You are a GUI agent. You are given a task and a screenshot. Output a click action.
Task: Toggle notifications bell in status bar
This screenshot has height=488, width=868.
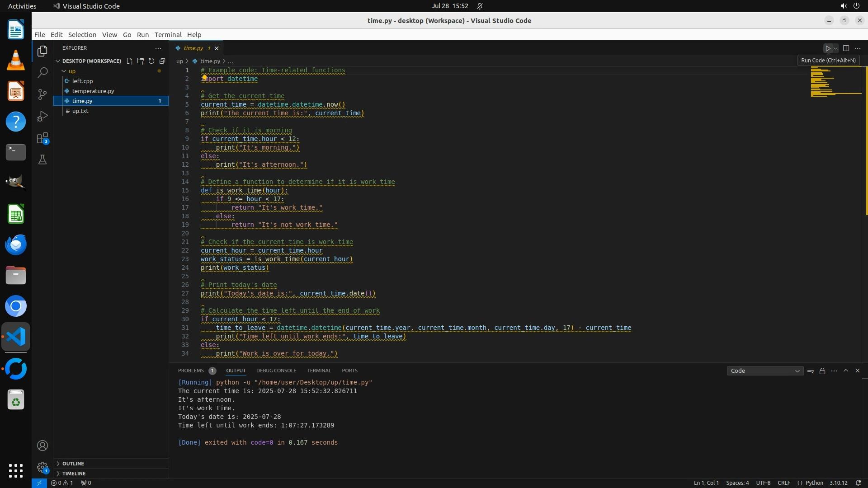click(858, 483)
